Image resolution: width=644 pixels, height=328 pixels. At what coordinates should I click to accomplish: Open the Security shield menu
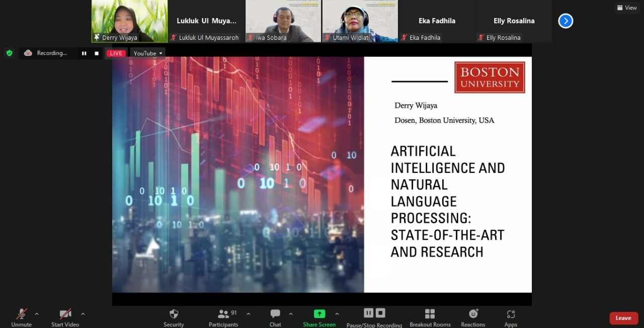174,318
